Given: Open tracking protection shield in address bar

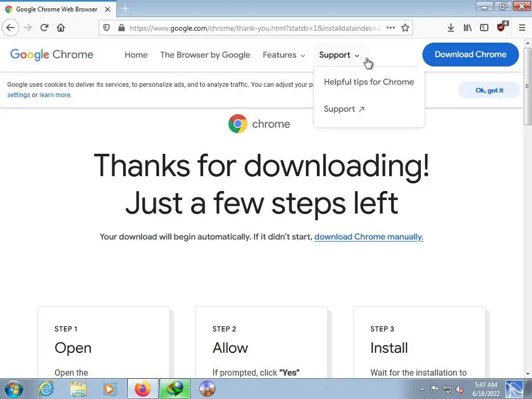Looking at the screenshot, I should tap(107, 28).
